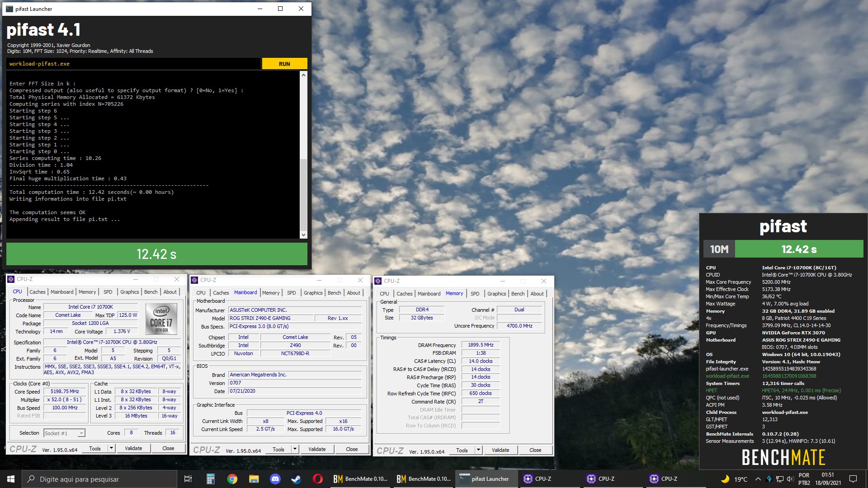The height and width of the screenshot is (488, 868).
Task: Click Validate in the CPU-Z CPU window
Action: coord(133,448)
